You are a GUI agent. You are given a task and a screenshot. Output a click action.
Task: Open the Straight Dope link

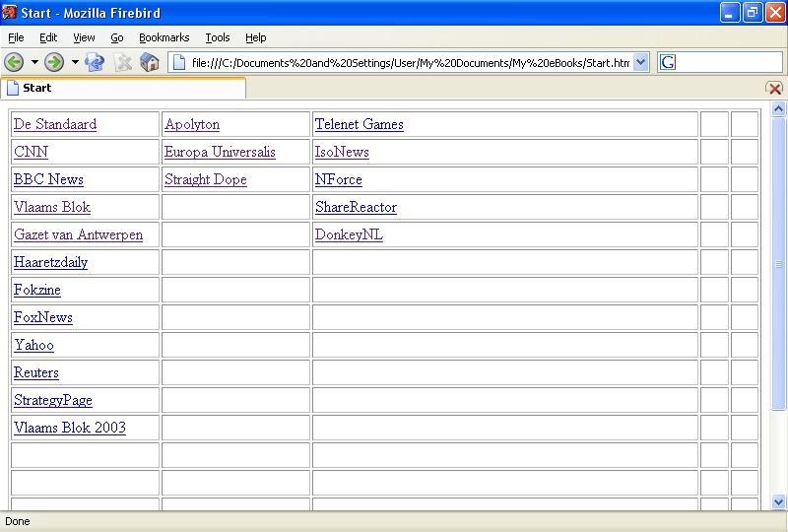206,179
